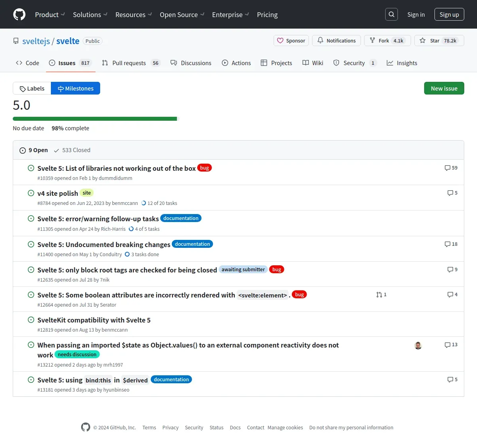Expand the Open Source menu

click(x=182, y=15)
